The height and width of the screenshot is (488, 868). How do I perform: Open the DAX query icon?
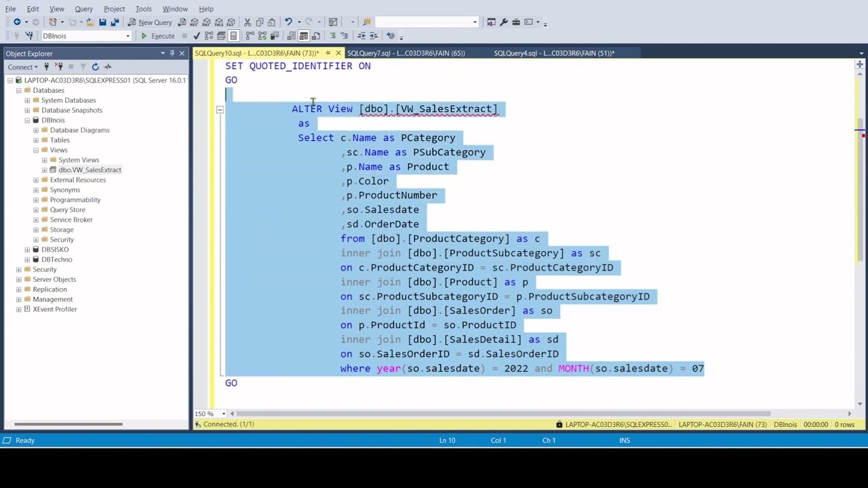point(231,22)
